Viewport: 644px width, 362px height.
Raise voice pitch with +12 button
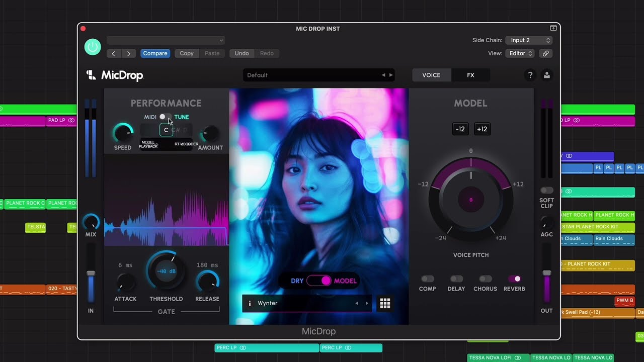(x=481, y=129)
